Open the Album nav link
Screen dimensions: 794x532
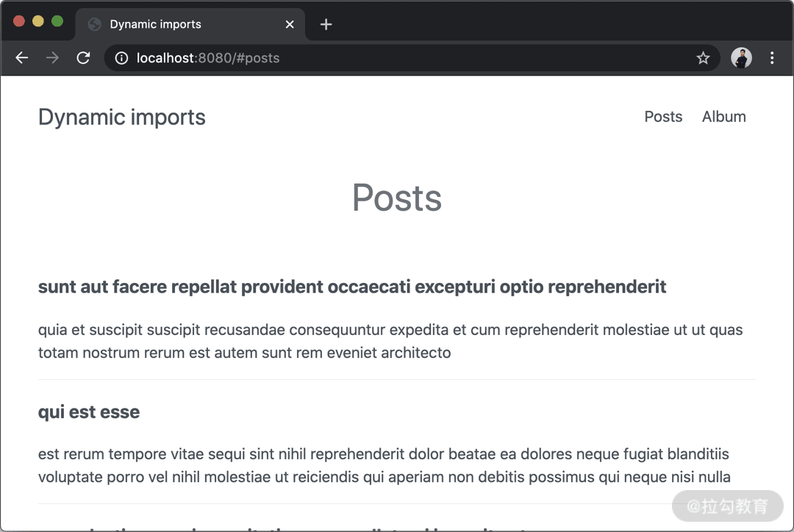pos(723,117)
